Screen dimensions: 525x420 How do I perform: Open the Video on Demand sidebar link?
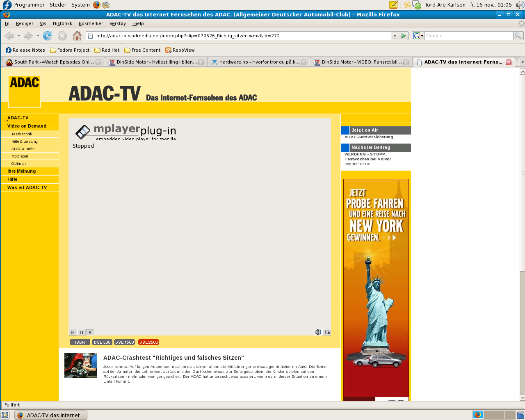click(x=27, y=126)
